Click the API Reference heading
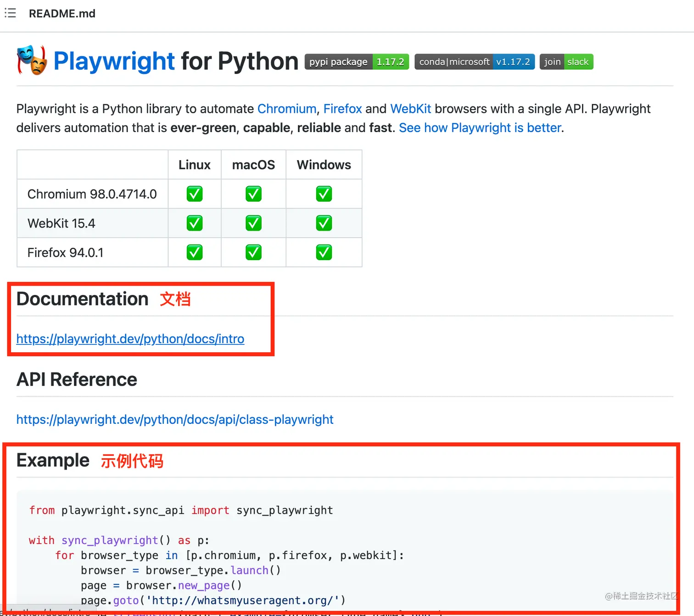This screenshot has height=616, width=694. (77, 380)
